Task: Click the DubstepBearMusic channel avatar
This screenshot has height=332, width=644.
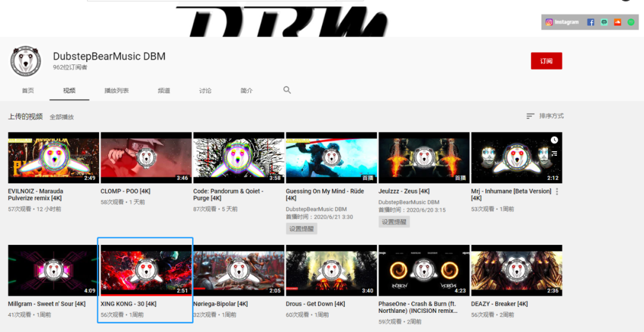Action: (26, 61)
